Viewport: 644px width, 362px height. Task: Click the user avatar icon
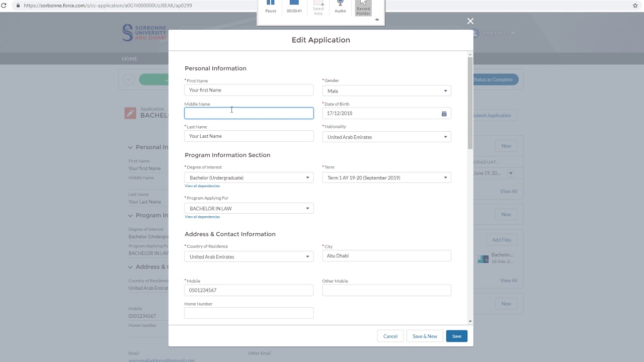[x=475, y=33]
